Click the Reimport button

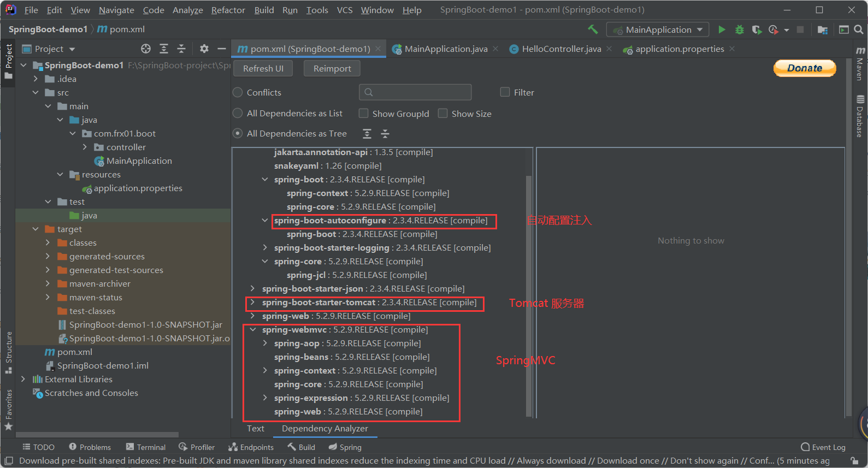tap(332, 68)
